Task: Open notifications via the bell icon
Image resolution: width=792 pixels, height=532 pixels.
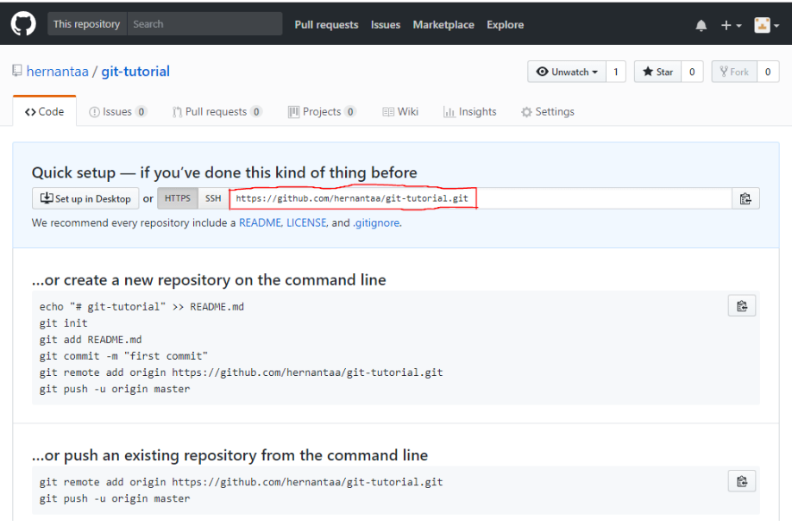Action: 701,24
